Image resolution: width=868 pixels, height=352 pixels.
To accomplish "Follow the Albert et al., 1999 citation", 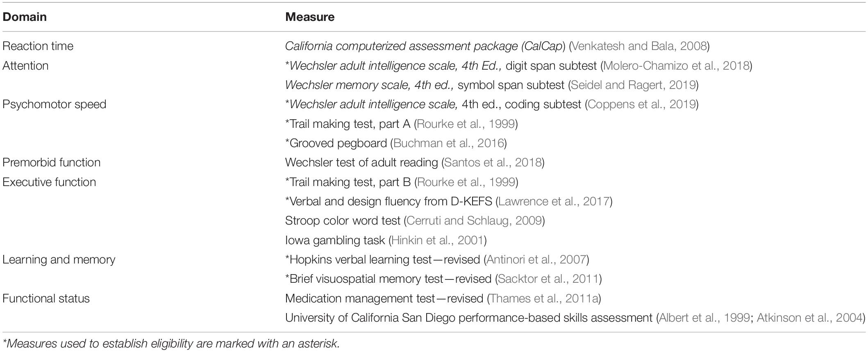I will point(704,318).
